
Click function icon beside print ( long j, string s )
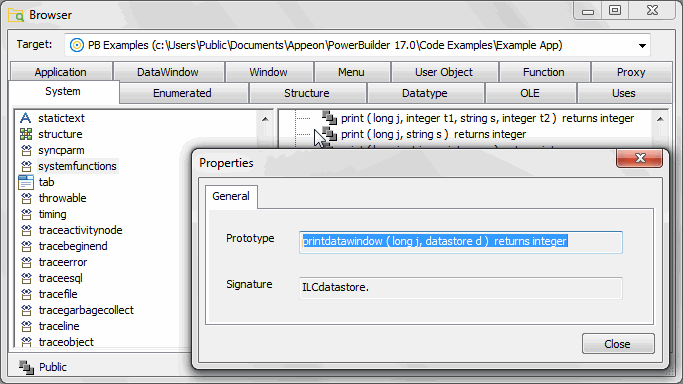pos(329,134)
